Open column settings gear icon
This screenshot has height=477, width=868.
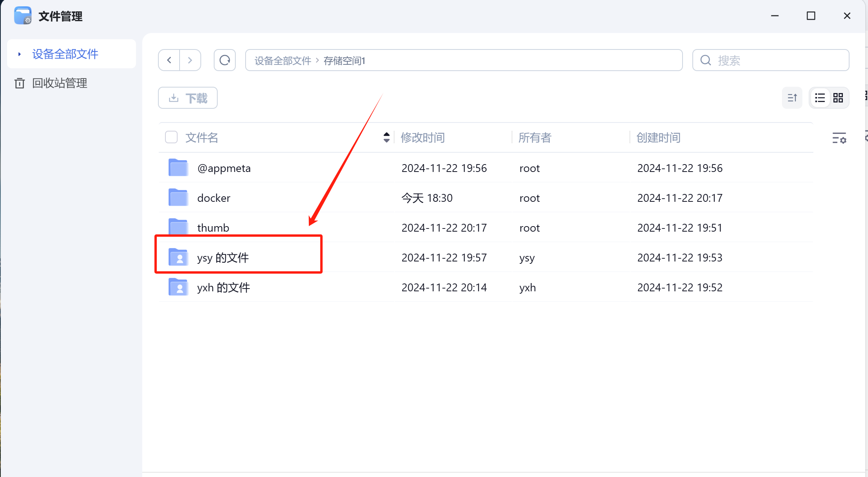tap(839, 138)
